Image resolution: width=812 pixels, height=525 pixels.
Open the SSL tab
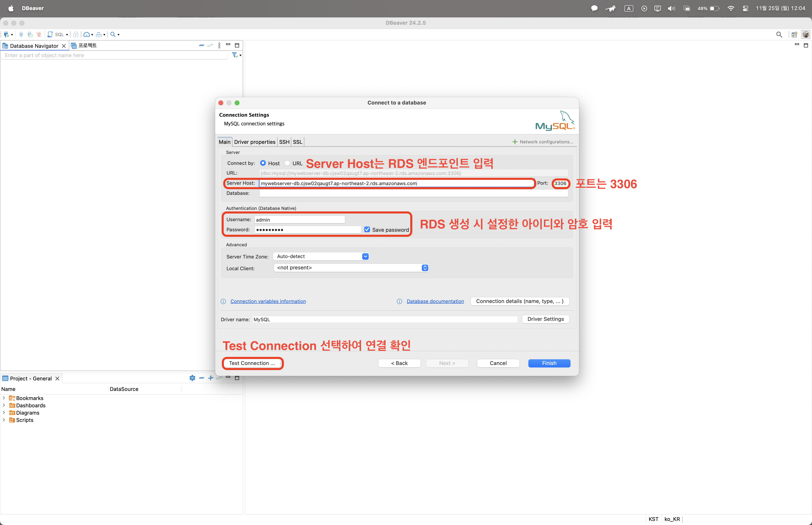pyautogui.click(x=298, y=142)
